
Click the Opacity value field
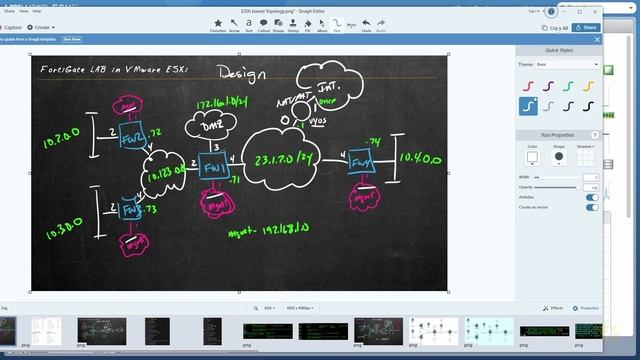point(591,187)
